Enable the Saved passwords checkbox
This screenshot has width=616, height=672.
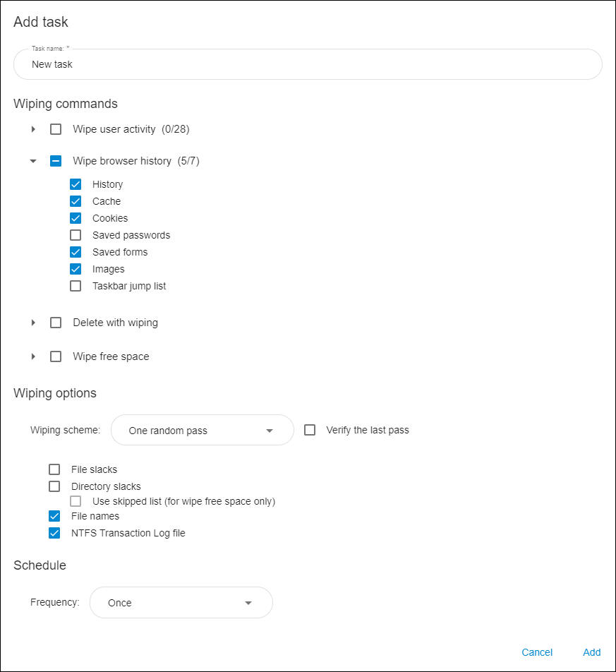click(76, 235)
